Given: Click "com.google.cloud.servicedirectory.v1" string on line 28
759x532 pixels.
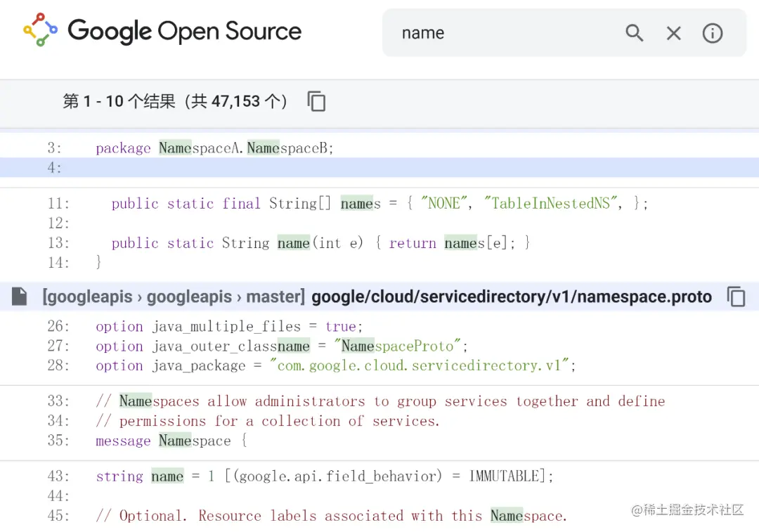Looking at the screenshot, I should (419, 365).
